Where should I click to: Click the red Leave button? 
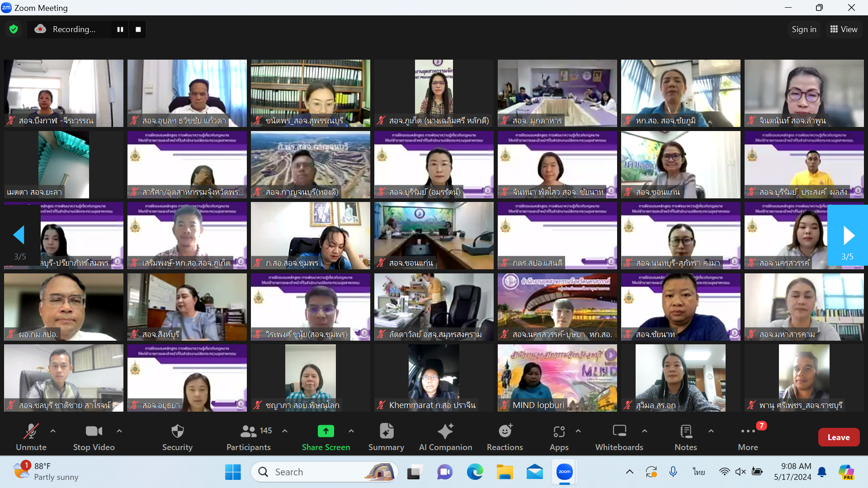(x=838, y=437)
